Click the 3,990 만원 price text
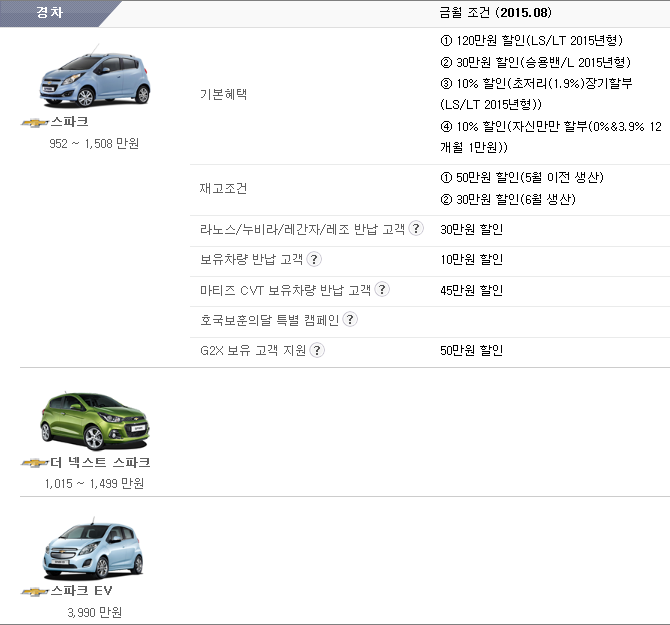670x625 pixels. pyautogui.click(x=94, y=613)
